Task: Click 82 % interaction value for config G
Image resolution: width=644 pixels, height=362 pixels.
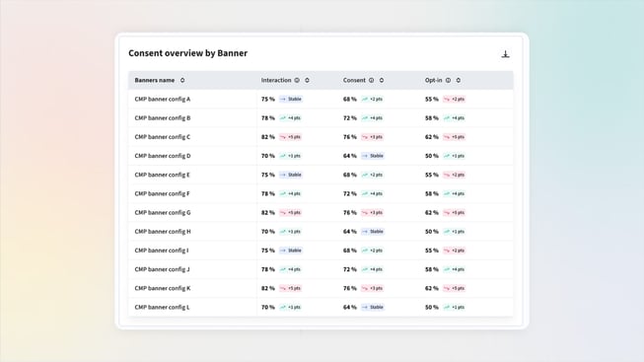Action: pos(268,212)
